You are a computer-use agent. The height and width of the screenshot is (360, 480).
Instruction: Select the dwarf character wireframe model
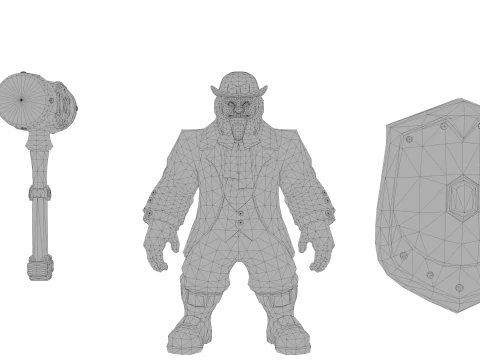(239, 213)
